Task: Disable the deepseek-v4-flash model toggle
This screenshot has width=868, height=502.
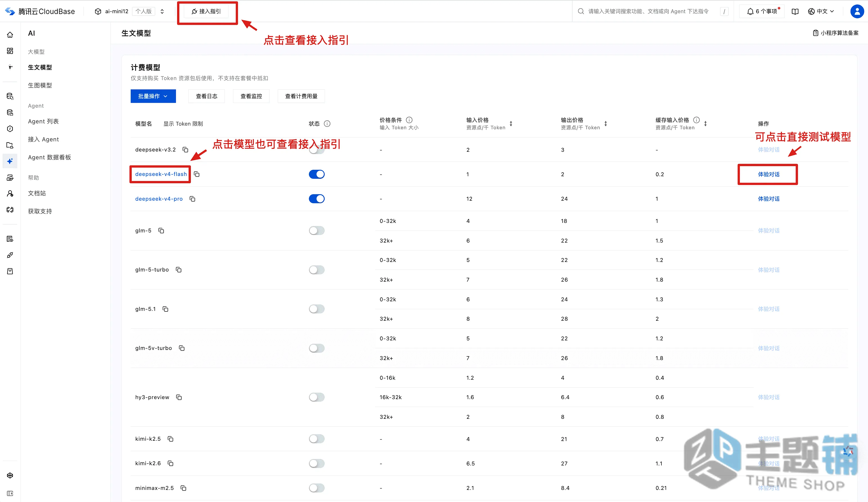Action: [x=317, y=174]
